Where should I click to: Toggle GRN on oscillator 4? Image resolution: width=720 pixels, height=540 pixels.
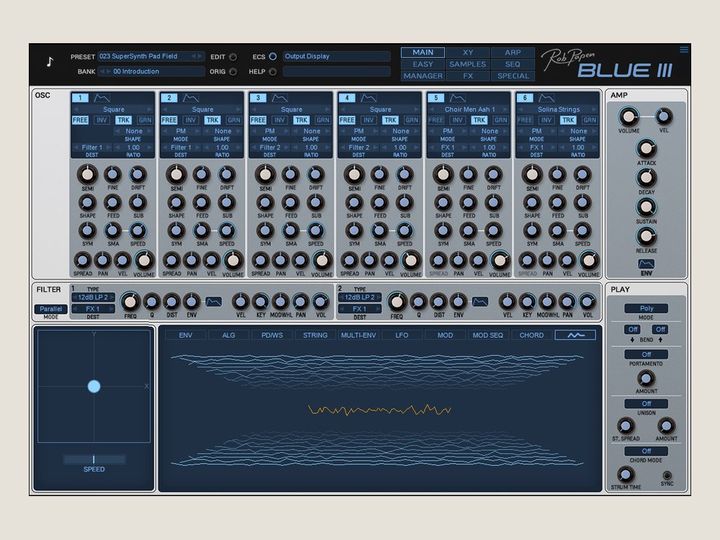[412, 120]
